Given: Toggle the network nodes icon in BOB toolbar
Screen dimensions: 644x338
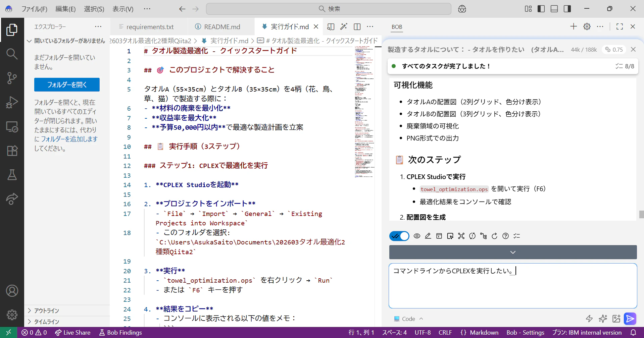Looking at the screenshot, I should (x=461, y=236).
